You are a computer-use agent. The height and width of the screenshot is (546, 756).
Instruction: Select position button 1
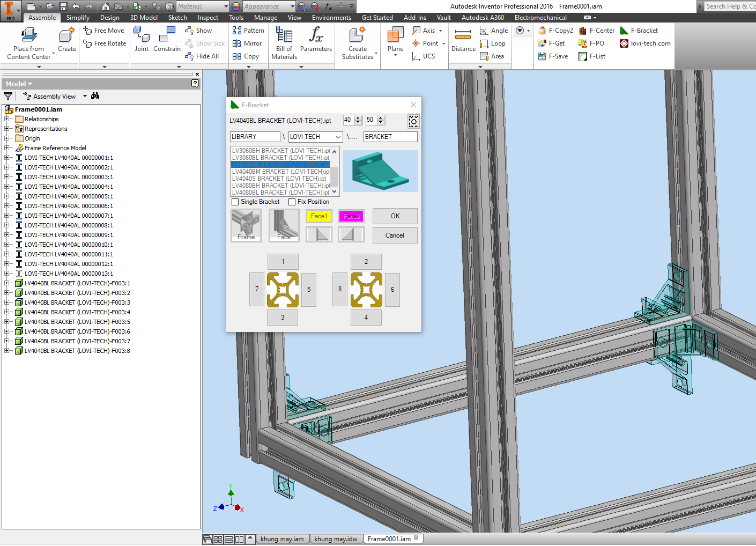pyautogui.click(x=283, y=262)
